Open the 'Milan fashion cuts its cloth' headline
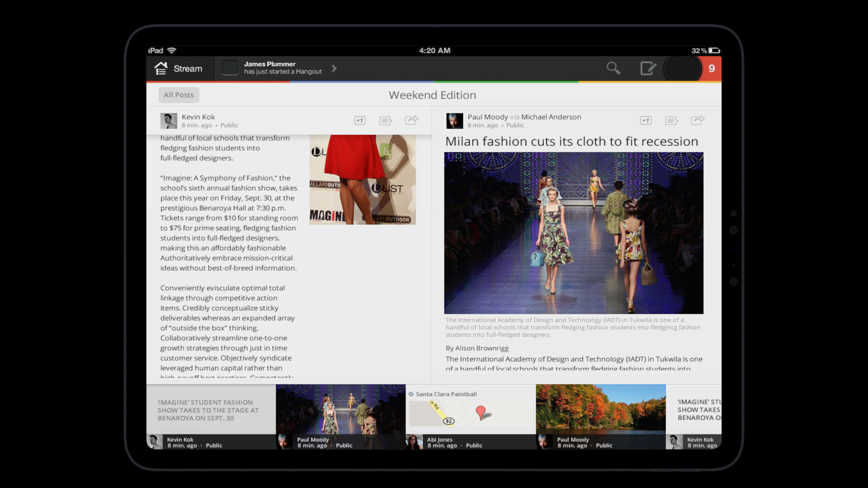The height and width of the screenshot is (488, 868). tap(572, 141)
